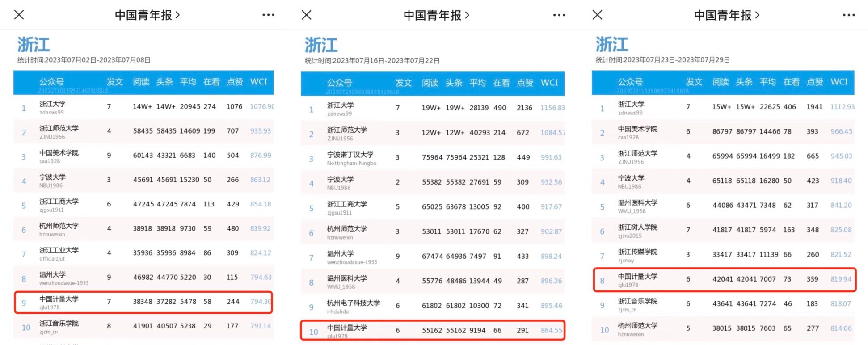Viewport: 868px width, 345px height.
Task: Open the three-dot more menu on middle panel
Action: point(559,15)
